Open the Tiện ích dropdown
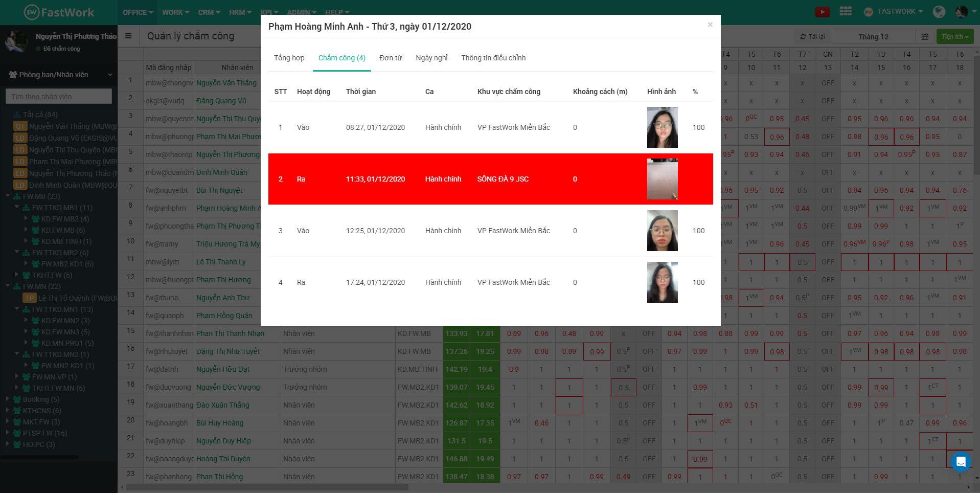 tap(954, 37)
